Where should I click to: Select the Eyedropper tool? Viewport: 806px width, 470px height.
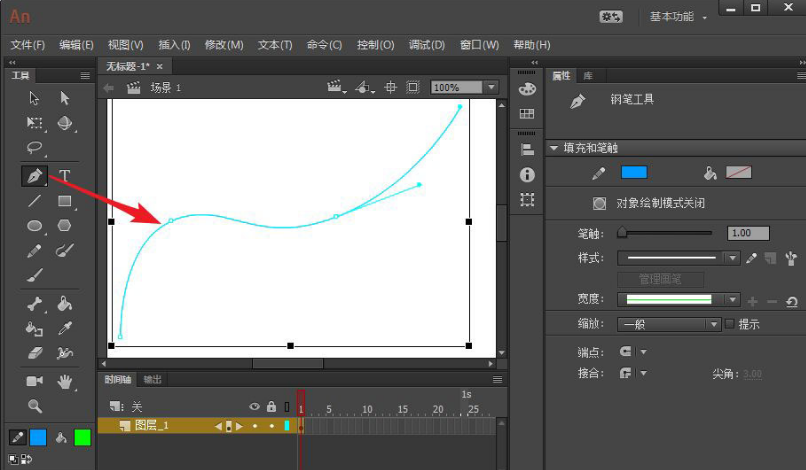coord(64,328)
